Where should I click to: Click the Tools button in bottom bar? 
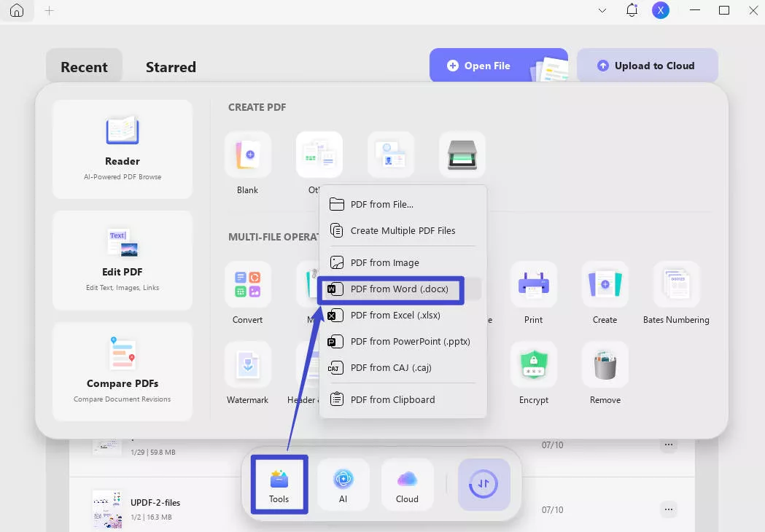(279, 485)
